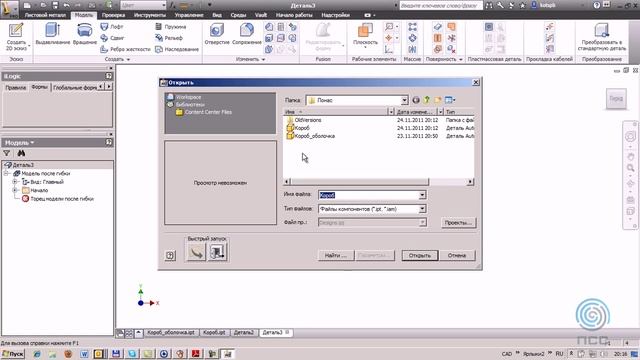The image size is (640, 360).
Task: Click the Plane (Плоскость) work feature
Action: click(365, 34)
